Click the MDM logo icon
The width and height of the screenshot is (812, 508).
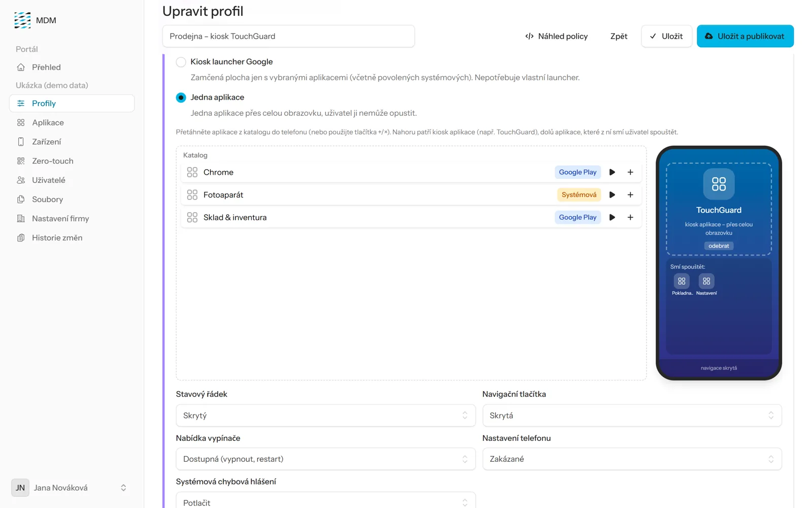point(22,20)
